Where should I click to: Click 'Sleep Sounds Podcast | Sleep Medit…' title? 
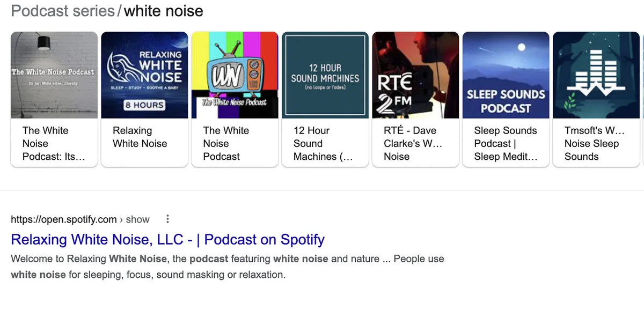tap(506, 143)
